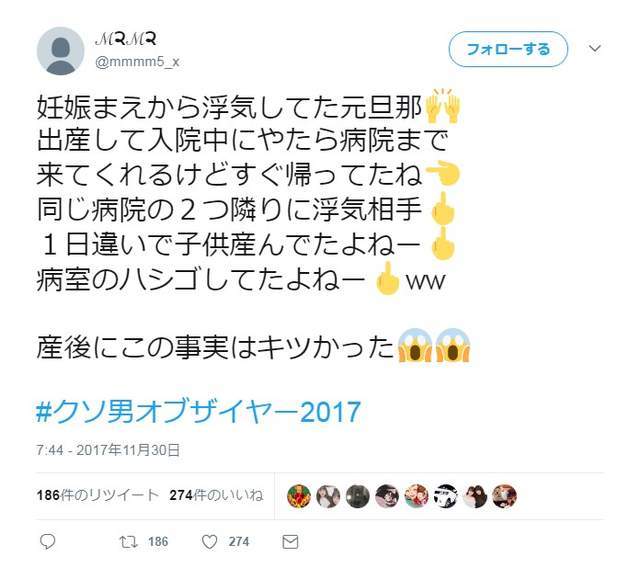Viewport: 640px width, 568px height.
Task: Click the フォローする follow button
Action: (508, 49)
